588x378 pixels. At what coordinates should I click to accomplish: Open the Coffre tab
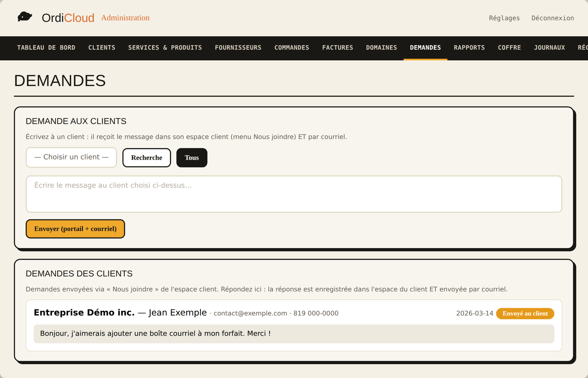509,48
